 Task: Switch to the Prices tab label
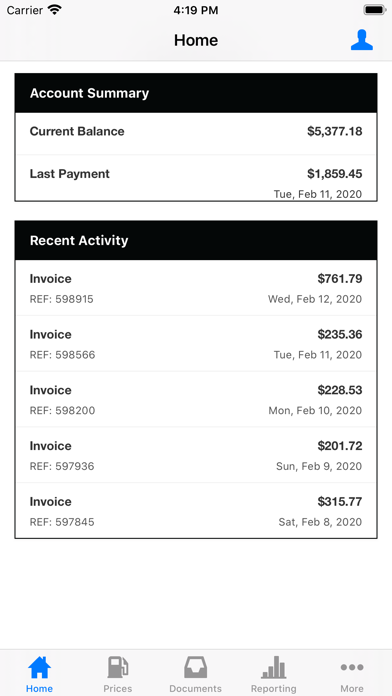click(x=118, y=688)
